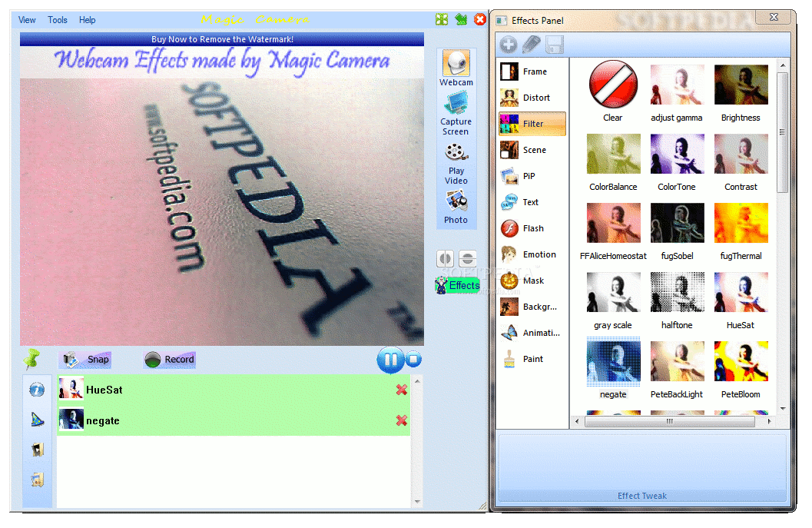The width and height of the screenshot is (812, 528).
Task: Click the green four-squares title bar icon
Action: [x=442, y=20]
